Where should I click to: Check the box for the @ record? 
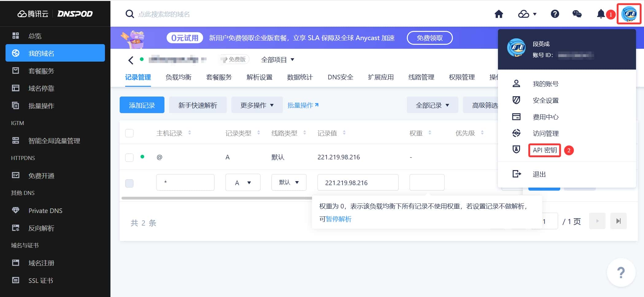pos(129,158)
